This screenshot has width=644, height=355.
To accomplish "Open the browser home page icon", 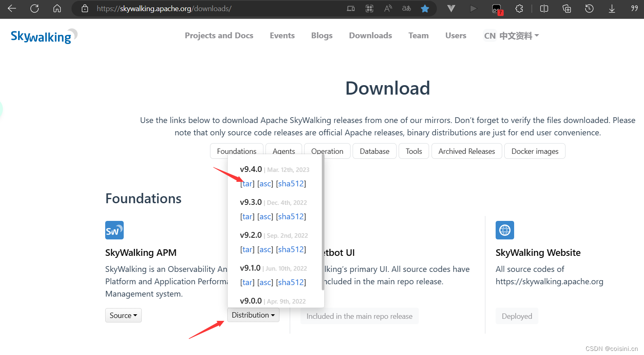I will tap(57, 8).
